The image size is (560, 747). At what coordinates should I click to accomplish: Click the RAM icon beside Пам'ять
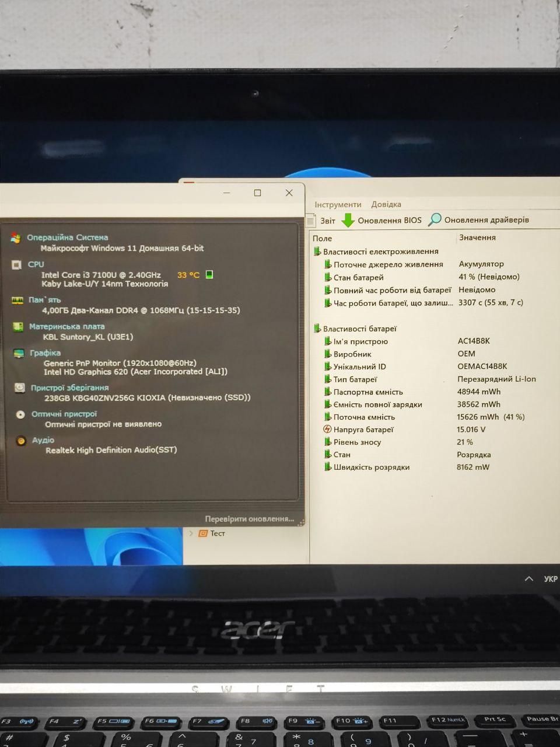[17, 301]
